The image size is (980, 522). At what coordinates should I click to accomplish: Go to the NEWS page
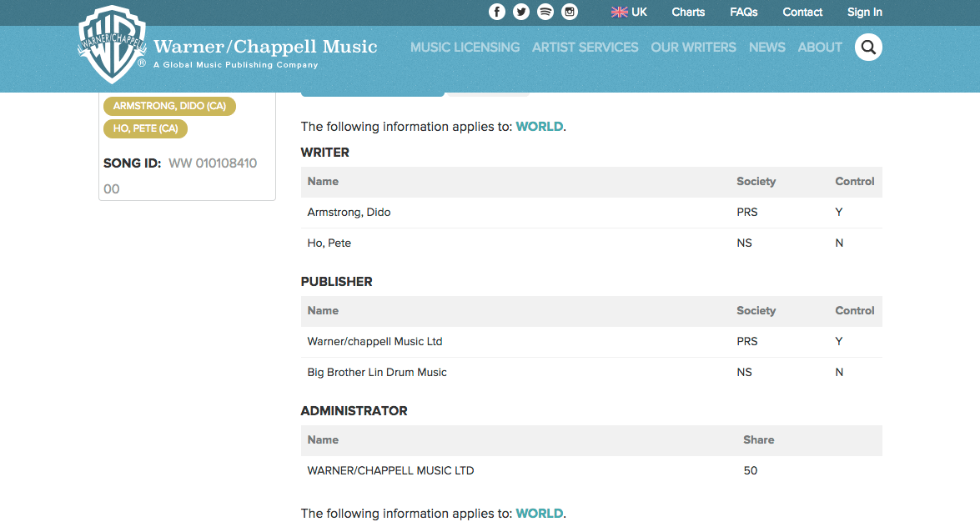tap(766, 47)
